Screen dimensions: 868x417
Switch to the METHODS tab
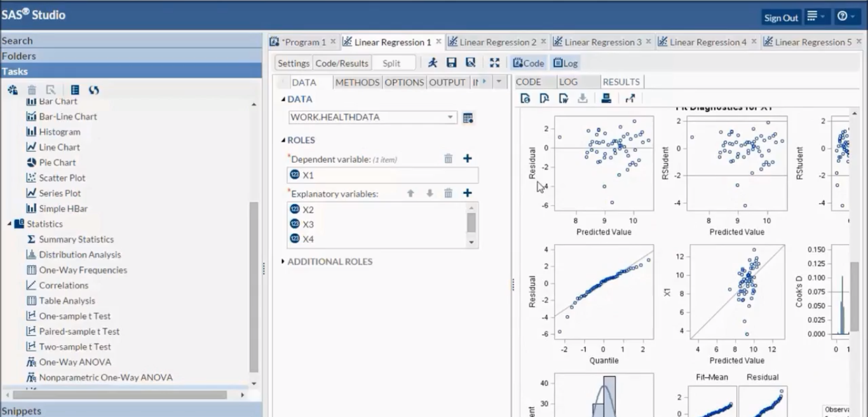click(x=357, y=82)
